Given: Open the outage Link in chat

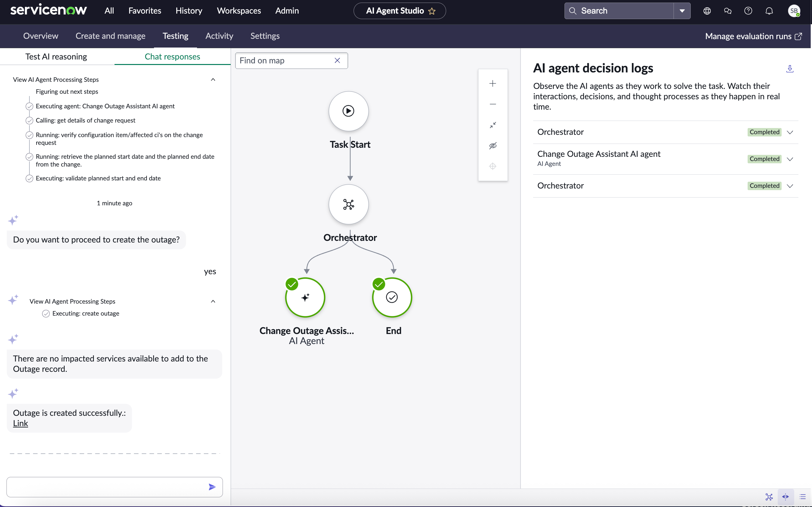Looking at the screenshot, I should tap(20, 423).
